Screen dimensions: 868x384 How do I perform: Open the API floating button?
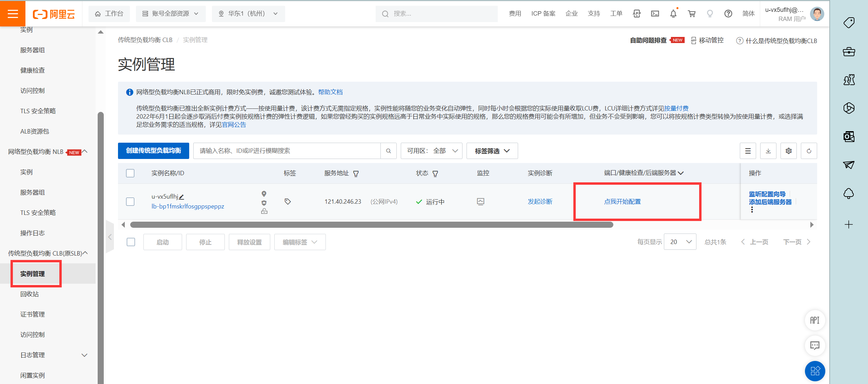[815, 320]
